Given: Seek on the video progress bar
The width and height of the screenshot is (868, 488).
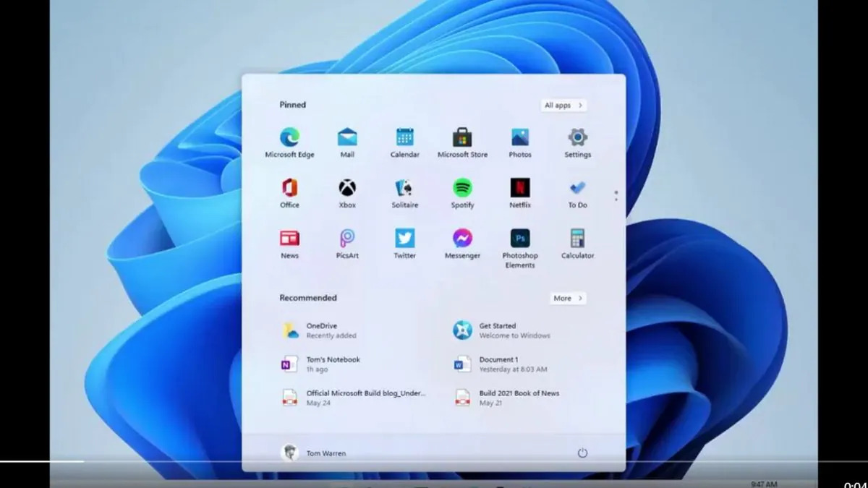Looking at the screenshot, I should click(434, 461).
